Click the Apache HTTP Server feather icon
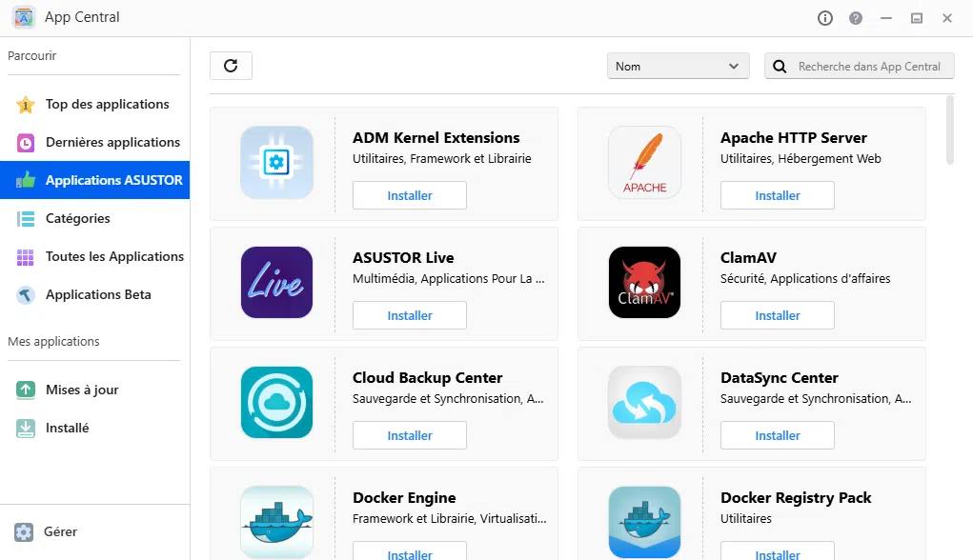973x560 pixels. (x=644, y=163)
